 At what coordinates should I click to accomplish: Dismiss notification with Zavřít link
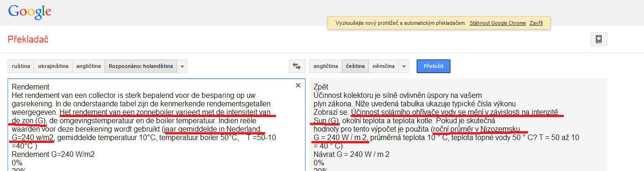point(536,23)
